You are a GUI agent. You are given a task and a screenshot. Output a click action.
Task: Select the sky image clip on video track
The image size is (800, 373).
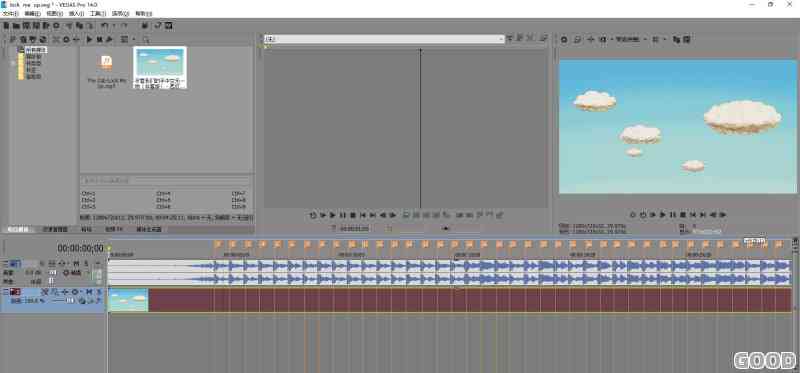click(x=128, y=300)
